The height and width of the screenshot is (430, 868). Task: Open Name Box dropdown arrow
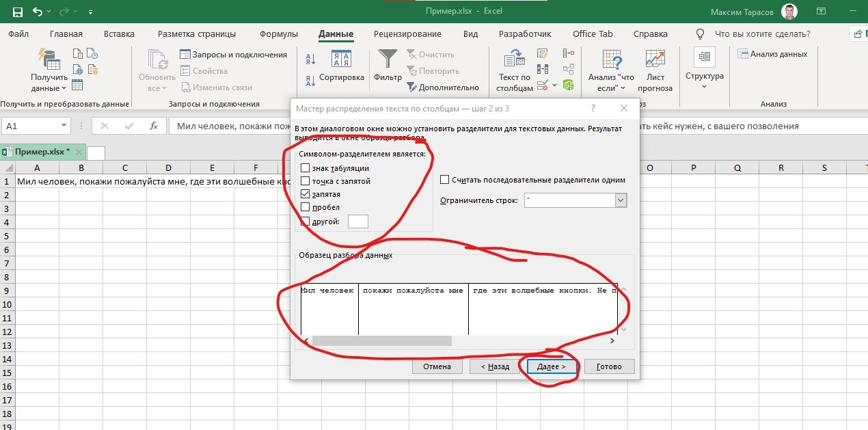[x=64, y=126]
